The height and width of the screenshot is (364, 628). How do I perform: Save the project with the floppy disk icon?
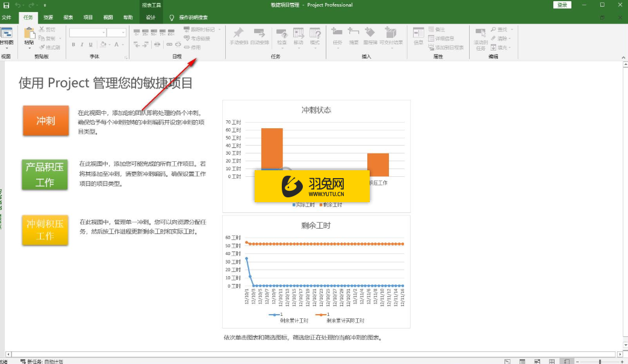6,5
